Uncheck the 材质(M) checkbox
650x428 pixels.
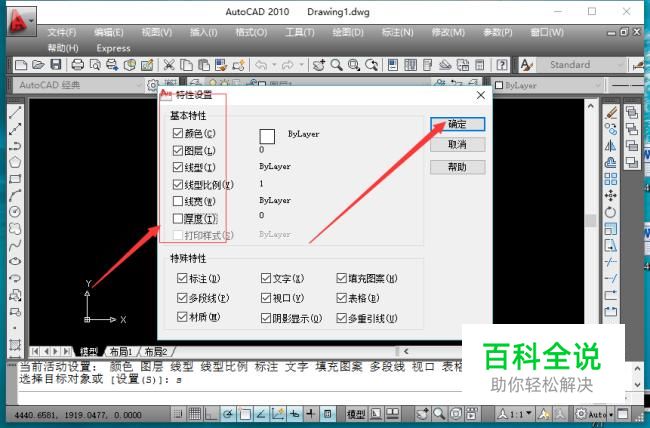[x=182, y=317]
